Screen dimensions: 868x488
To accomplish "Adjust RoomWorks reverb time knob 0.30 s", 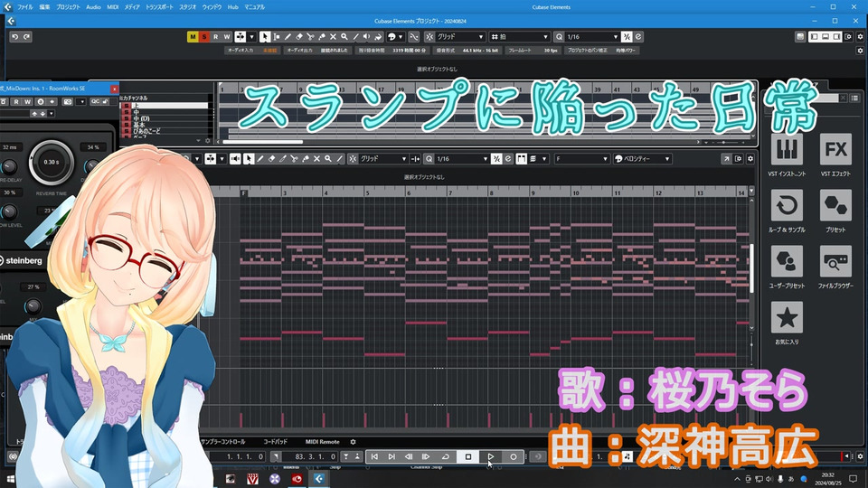I will (x=51, y=162).
